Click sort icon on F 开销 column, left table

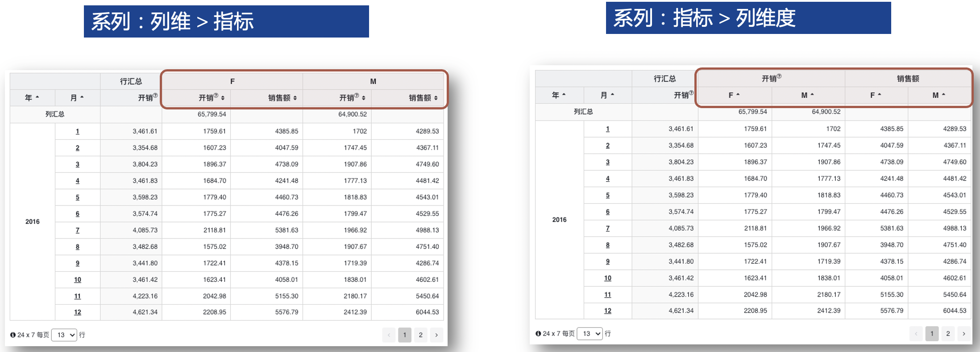click(x=223, y=98)
